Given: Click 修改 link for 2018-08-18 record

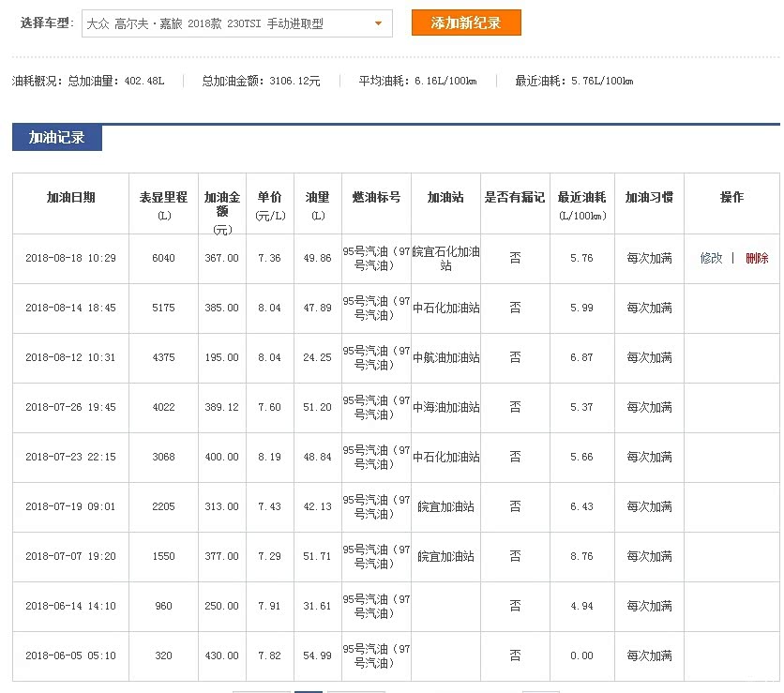Looking at the screenshot, I should [711, 258].
